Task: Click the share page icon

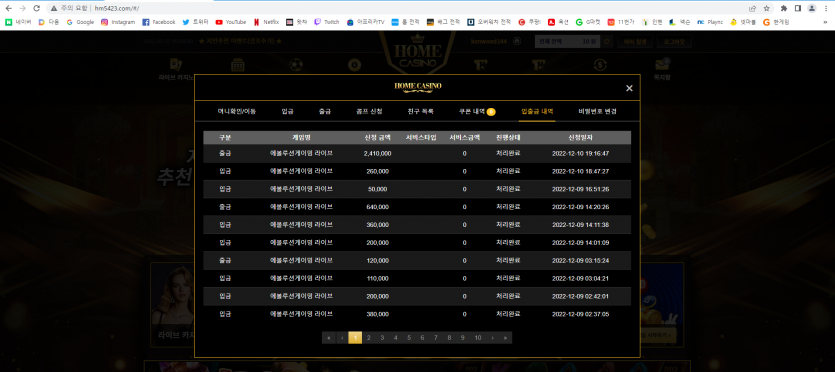Action: 752,8
